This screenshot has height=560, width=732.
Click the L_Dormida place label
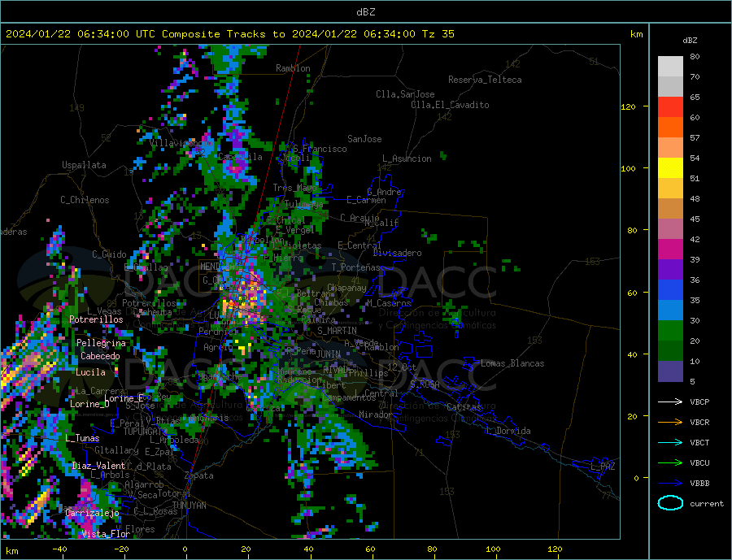click(509, 431)
